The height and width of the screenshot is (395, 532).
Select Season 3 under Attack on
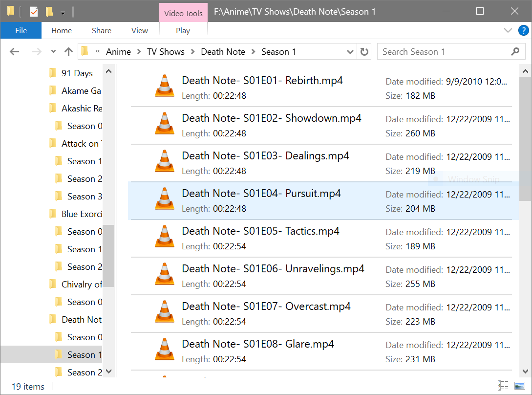coord(85,197)
